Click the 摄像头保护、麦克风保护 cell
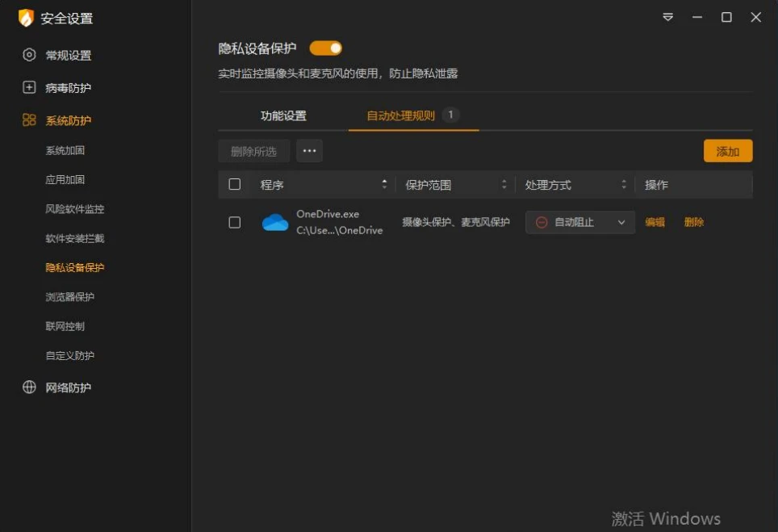Viewport: 778px width, 532px height. (x=456, y=222)
